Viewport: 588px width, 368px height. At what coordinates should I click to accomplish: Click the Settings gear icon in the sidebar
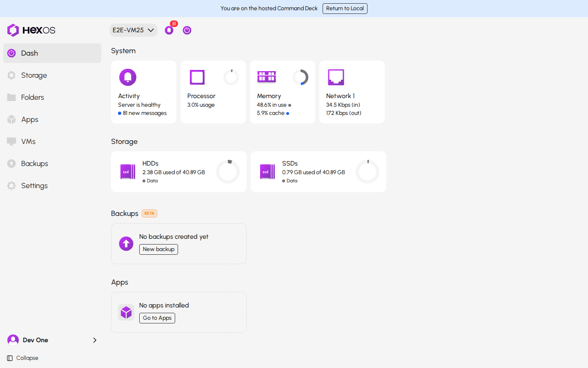[x=11, y=186]
